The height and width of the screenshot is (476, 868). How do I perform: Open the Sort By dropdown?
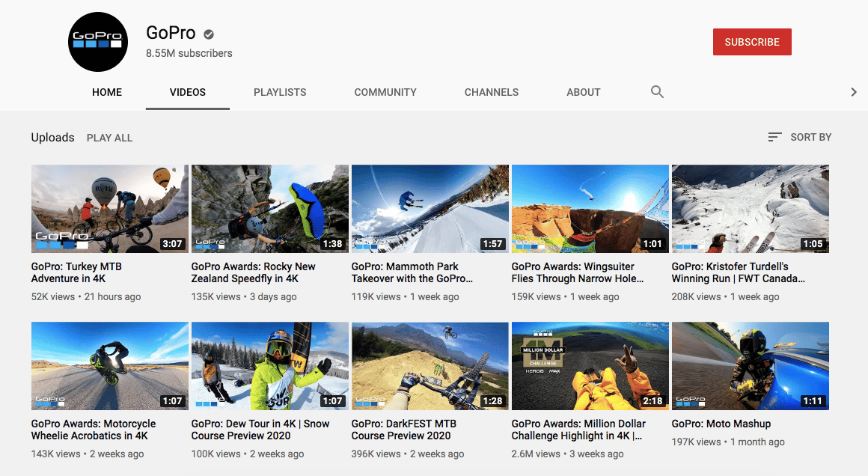point(800,137)
